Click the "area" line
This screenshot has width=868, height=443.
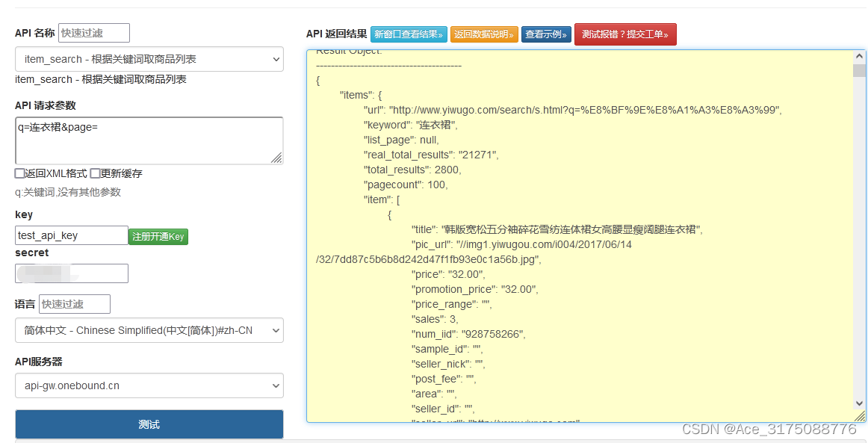433,394
